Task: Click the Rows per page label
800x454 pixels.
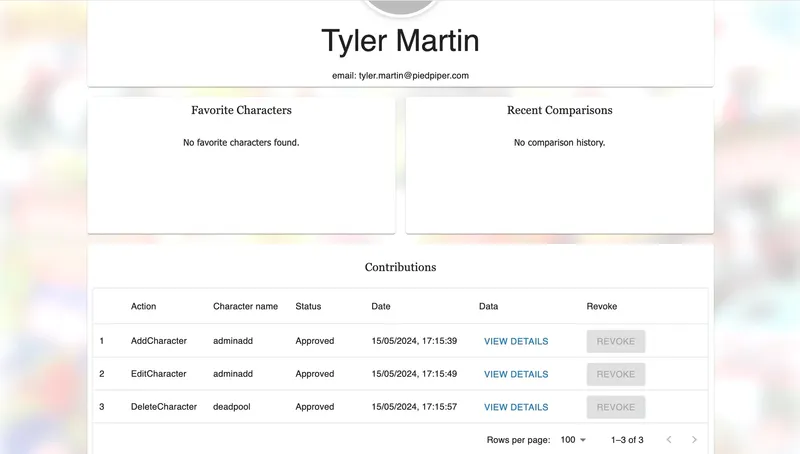Action: pos(518,440)
